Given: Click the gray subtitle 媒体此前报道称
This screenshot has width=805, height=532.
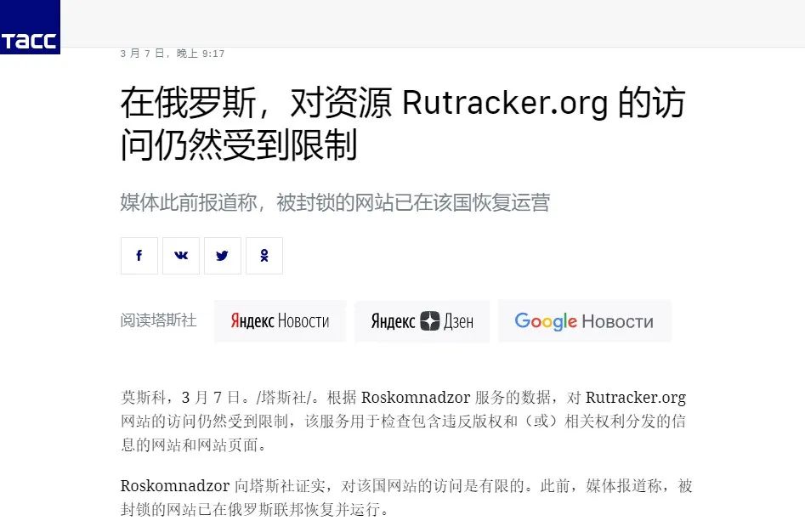Looking at the screenshot, I should 335,202.
